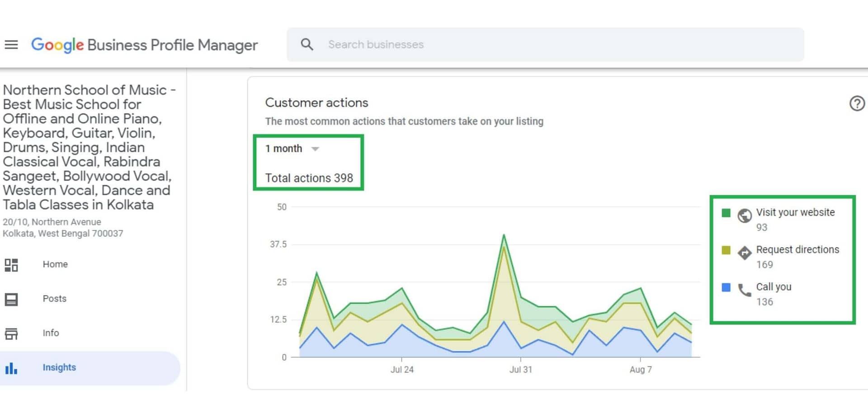Click the Info storefront icon
Screen dimensions: 868x413
click(11, 333)
